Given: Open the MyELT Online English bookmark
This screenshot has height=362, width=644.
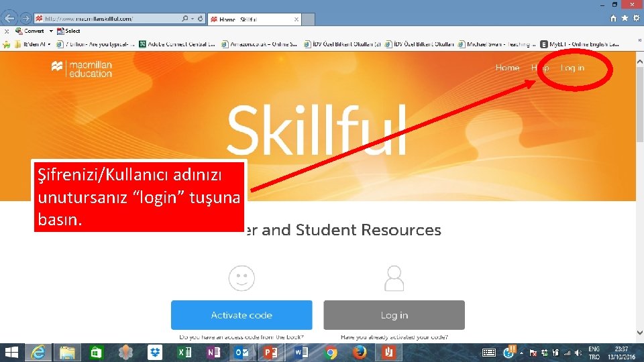Looking at the screenshot, I should point(580,44).
